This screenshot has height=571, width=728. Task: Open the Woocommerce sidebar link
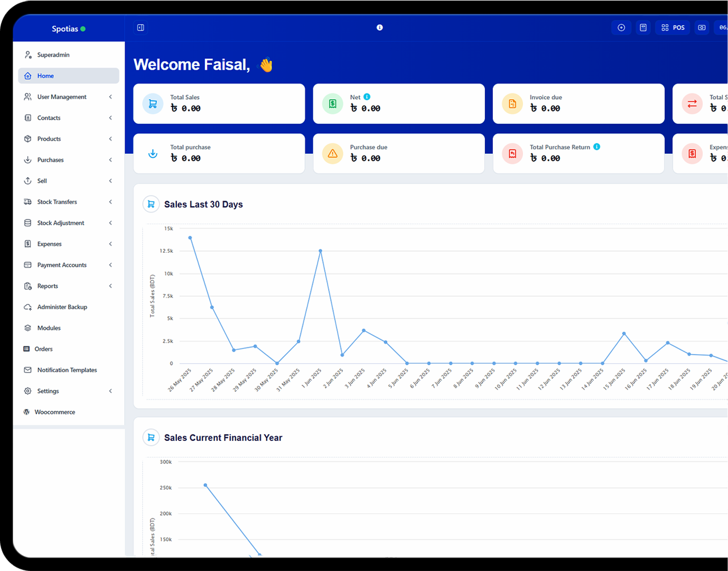(x=54, y=412)
